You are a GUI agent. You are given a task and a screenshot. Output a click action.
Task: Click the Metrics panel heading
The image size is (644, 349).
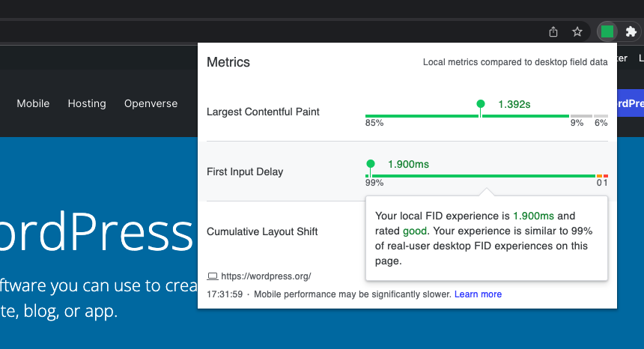pyautogui.click(x=228, y=62)
